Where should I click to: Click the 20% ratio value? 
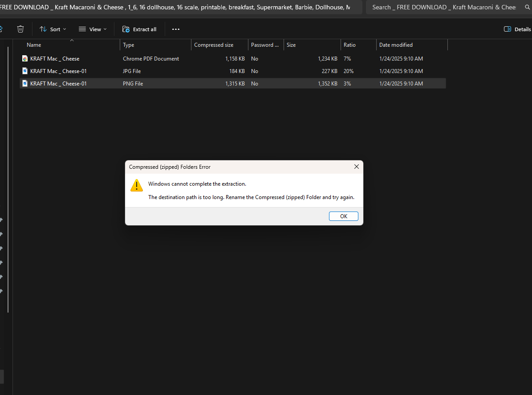coord(349,71)
